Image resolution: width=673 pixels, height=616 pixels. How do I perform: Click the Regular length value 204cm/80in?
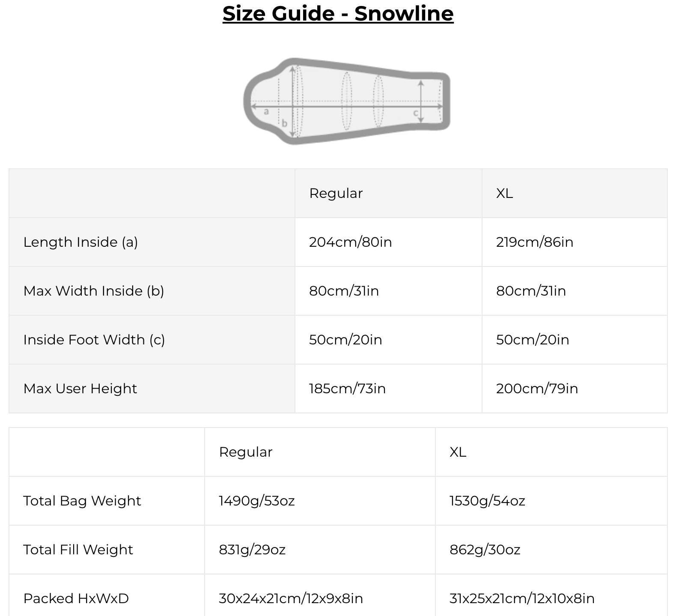coord(350,242)
